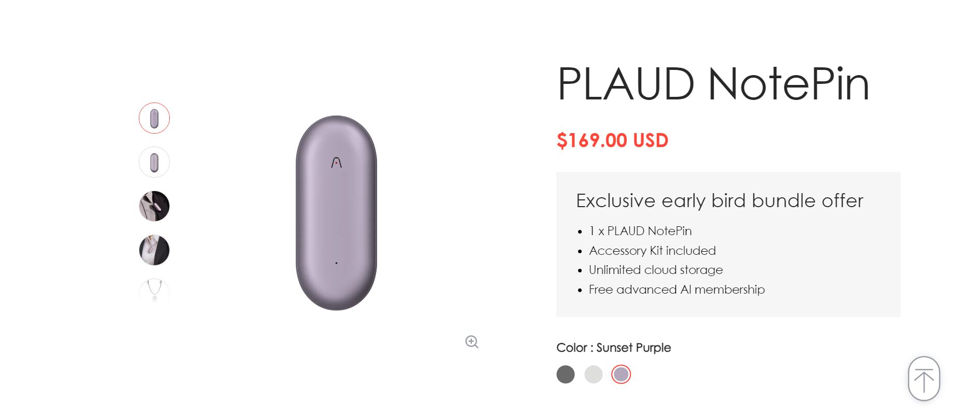This screenshot has height=406, width=980.
Task: Select the Sunset Purple color swatch
Action: tap(621, 374)
